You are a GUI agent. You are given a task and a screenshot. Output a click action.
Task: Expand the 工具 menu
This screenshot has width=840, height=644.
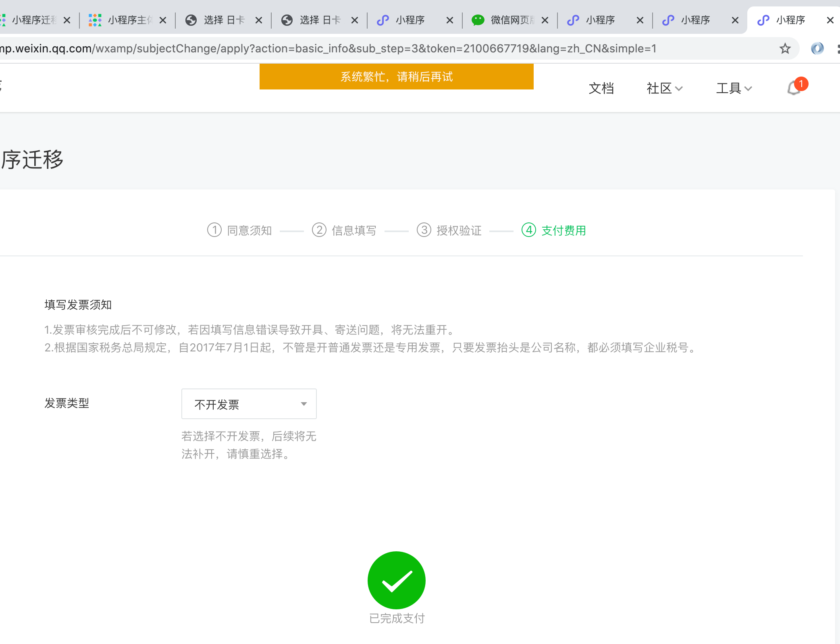coord(734,88)
